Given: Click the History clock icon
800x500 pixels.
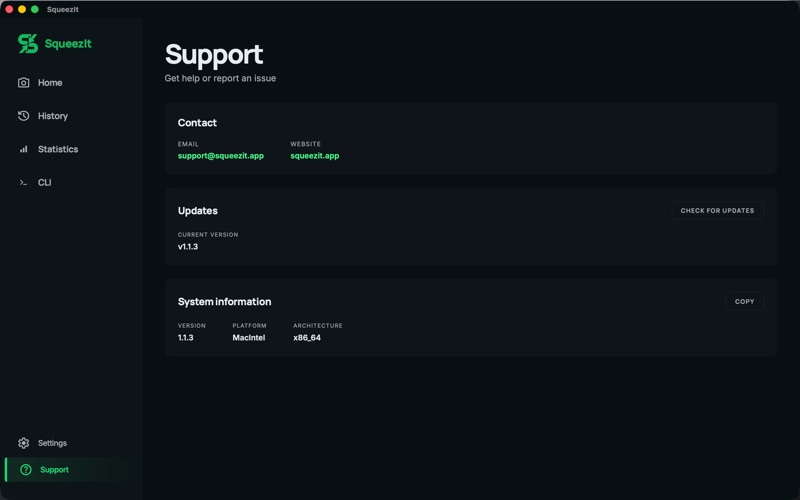Looking at the screenshot, I should (23, 116).
